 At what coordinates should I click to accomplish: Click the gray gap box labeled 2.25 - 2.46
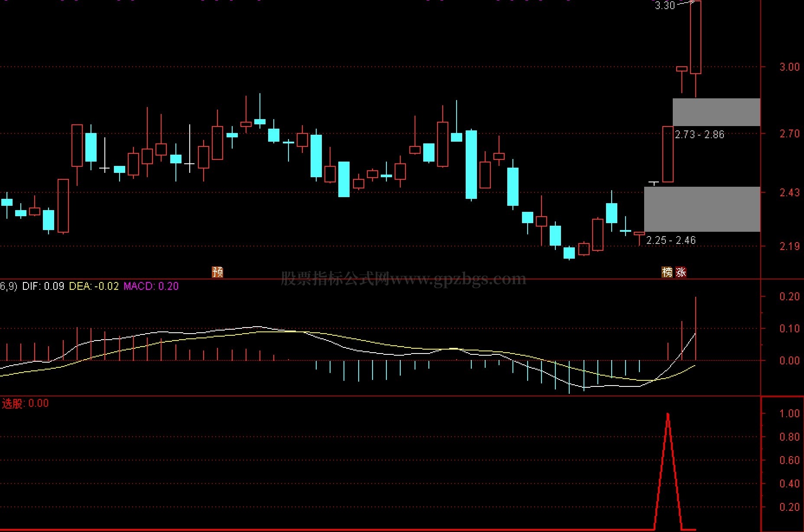[x=702, y=209]
